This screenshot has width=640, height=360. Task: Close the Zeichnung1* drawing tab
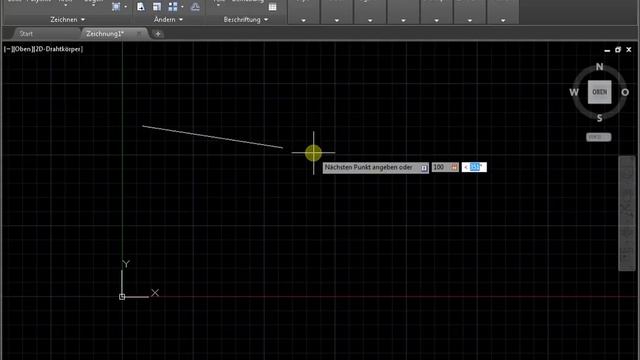139,34
